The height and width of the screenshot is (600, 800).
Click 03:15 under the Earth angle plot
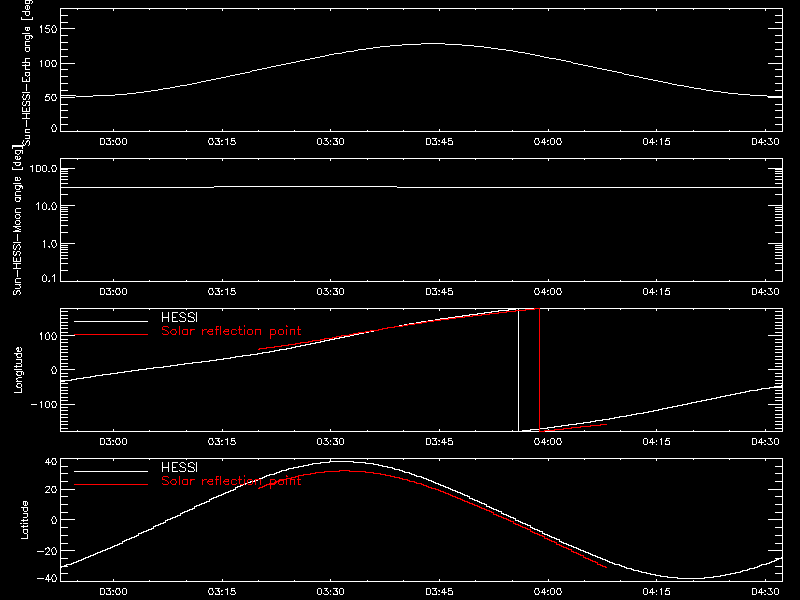[222, 142]
